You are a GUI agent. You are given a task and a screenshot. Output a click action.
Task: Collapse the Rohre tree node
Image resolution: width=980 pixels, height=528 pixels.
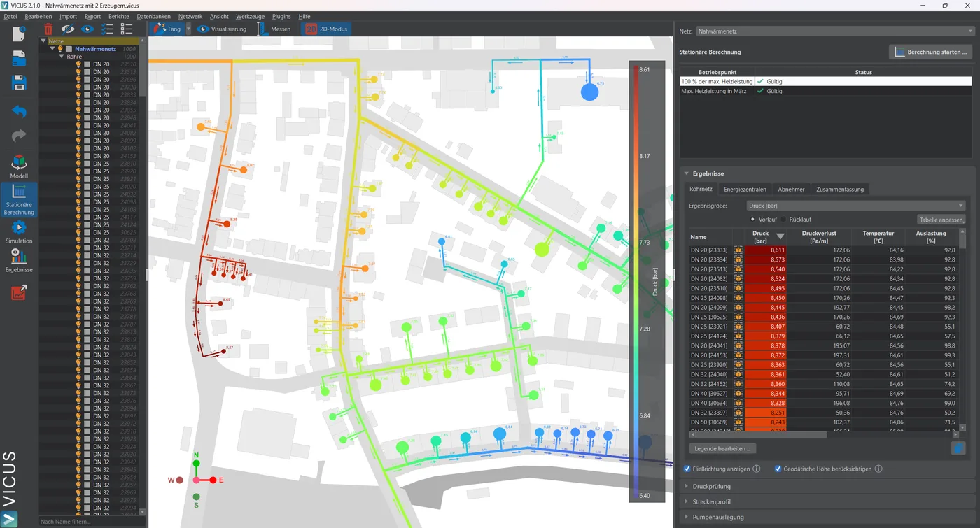coord(61,57)
